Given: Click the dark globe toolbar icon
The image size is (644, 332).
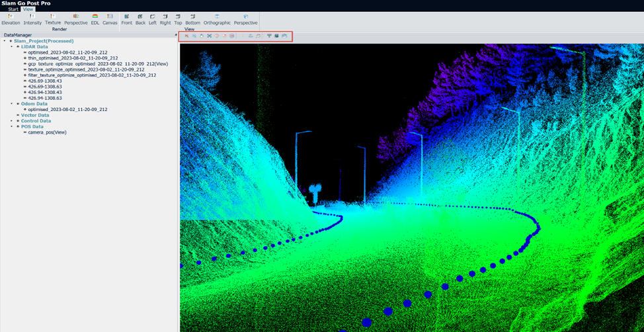Looking at the screenshot, I should pos(277,36).
